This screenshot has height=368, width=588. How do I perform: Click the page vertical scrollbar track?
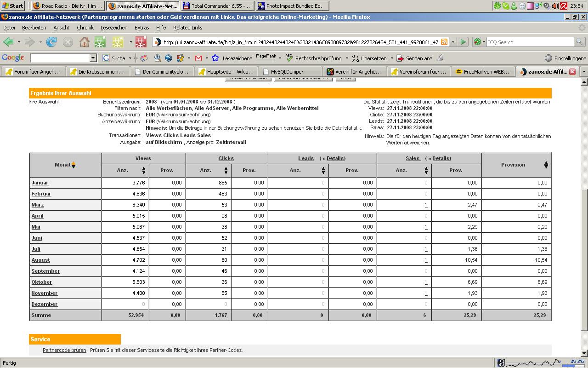(x=584, y=138)
